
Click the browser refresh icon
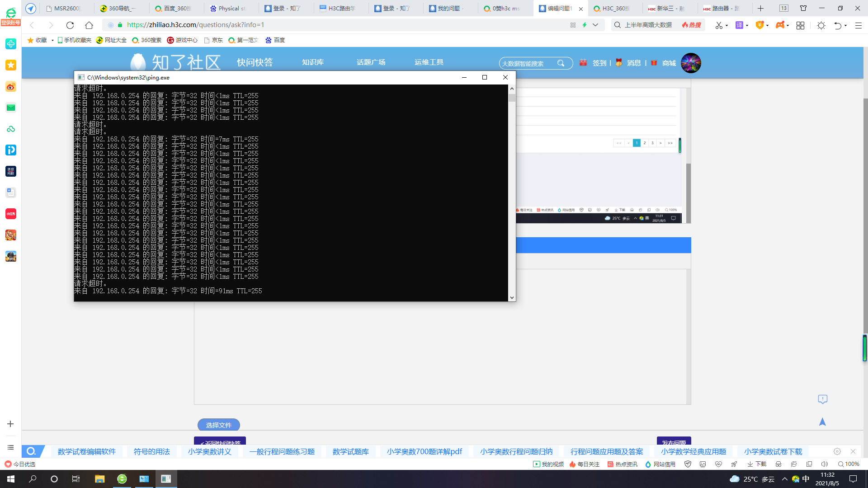(x=70, y=25)
